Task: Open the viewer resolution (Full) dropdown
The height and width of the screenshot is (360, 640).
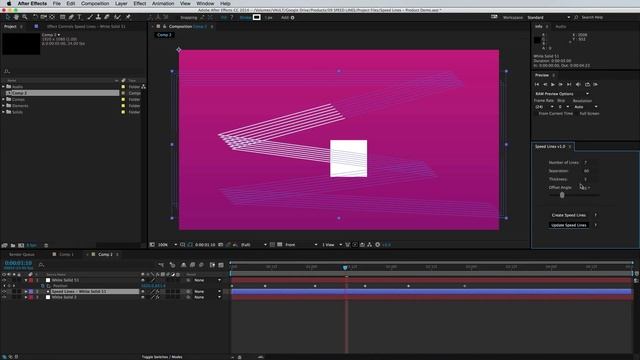Action: [x=253, y=245]
